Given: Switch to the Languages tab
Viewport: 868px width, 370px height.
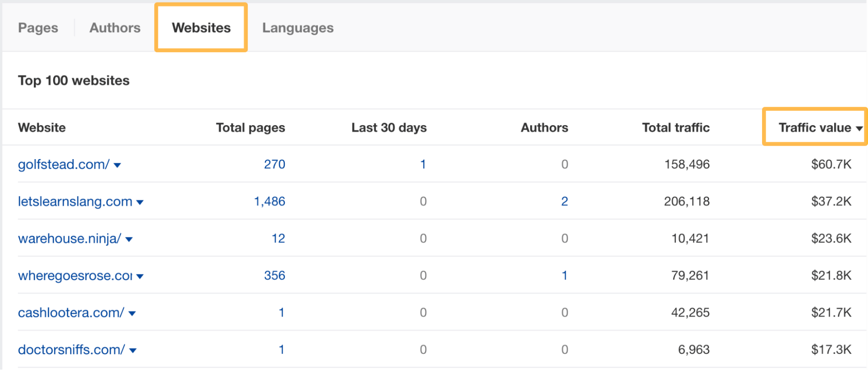Looking at the screenshot, I should [297, 28].
